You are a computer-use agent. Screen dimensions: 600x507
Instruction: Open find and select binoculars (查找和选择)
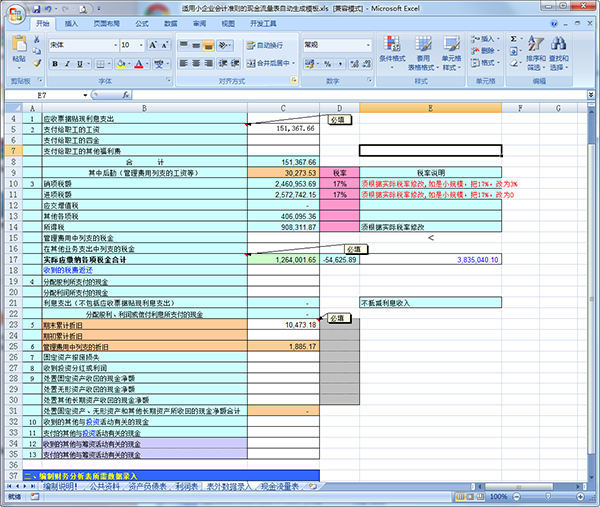pos(559,53)
